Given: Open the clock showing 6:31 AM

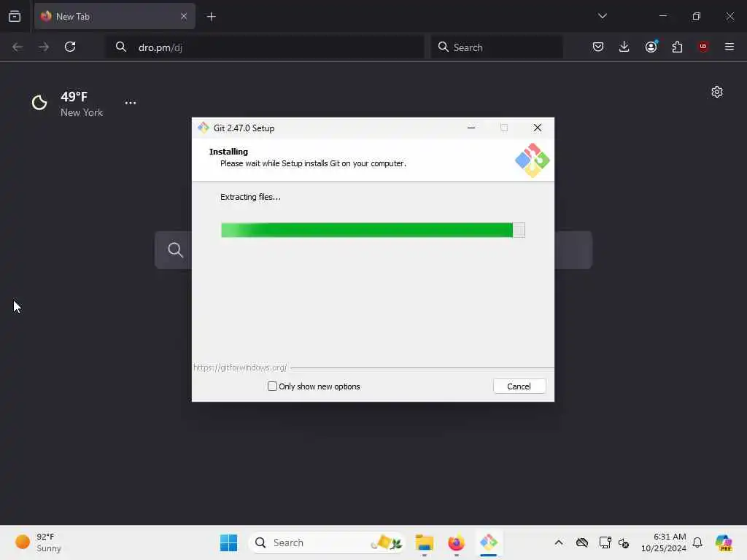Looking at the screenshot, I should coord(664,542).
